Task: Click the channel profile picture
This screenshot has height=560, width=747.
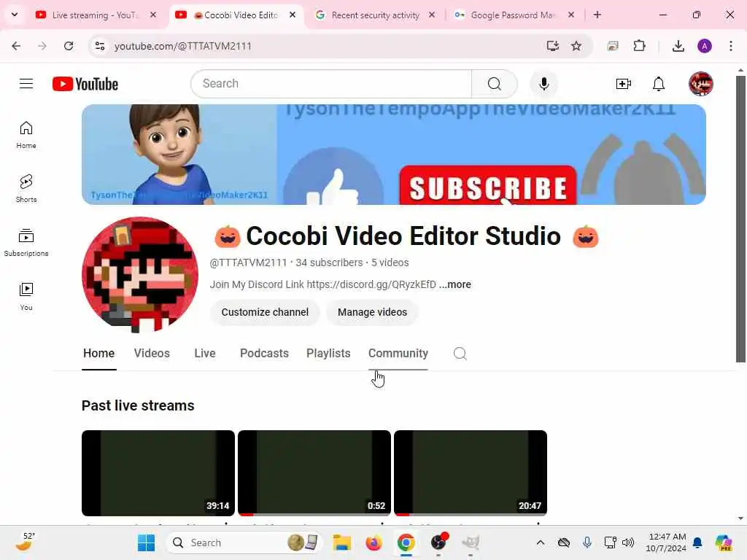Action: tap(139, 275)
